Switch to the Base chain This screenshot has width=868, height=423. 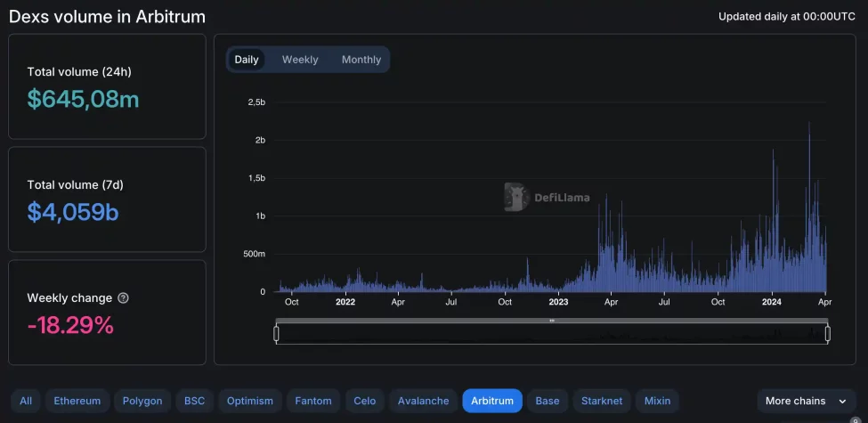[548, 401]
